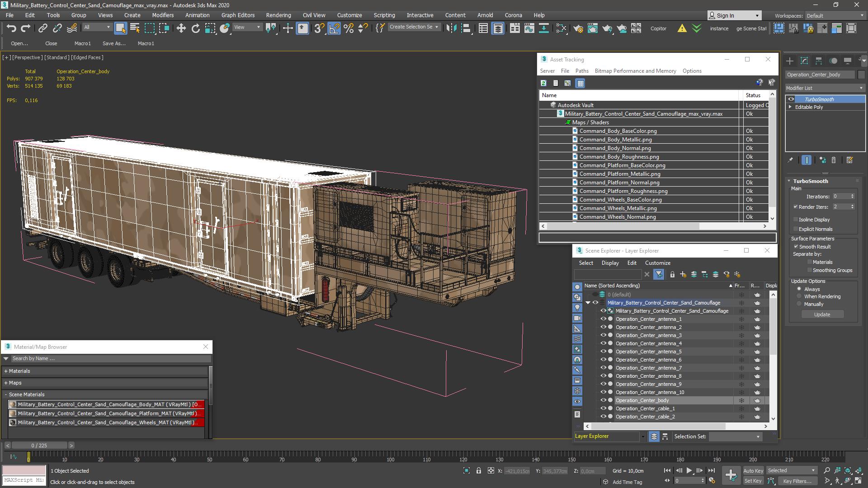Click the Redo arrow icon
This screenshot has height=488, width=868.
coord(26,28)
